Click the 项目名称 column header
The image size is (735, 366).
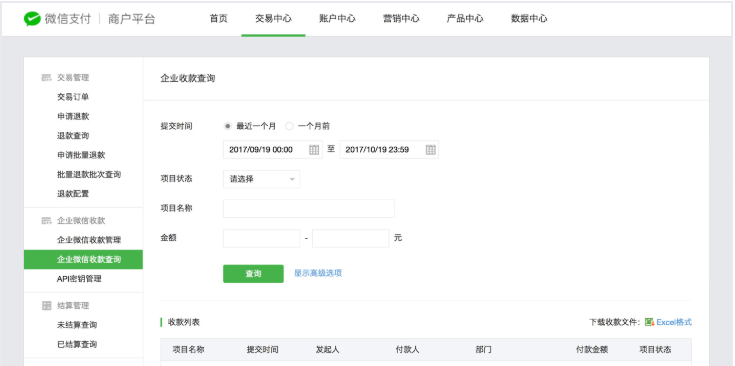[x=188, y=350]
